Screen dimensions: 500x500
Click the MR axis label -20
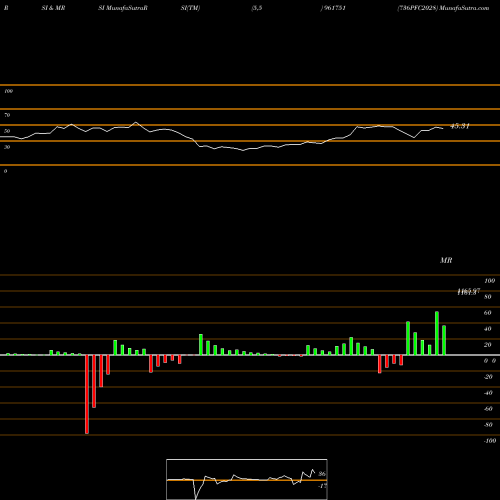(488, 377)
